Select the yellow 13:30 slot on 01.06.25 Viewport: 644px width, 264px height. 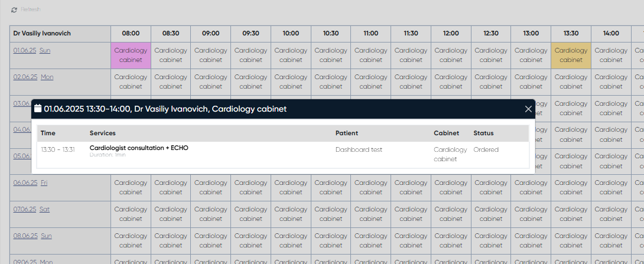571,55
